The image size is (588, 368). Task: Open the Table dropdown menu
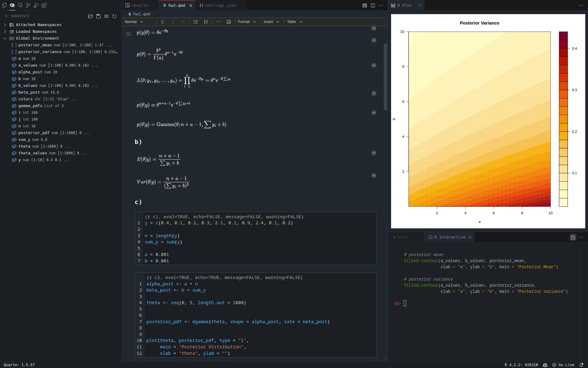point(294,22)
